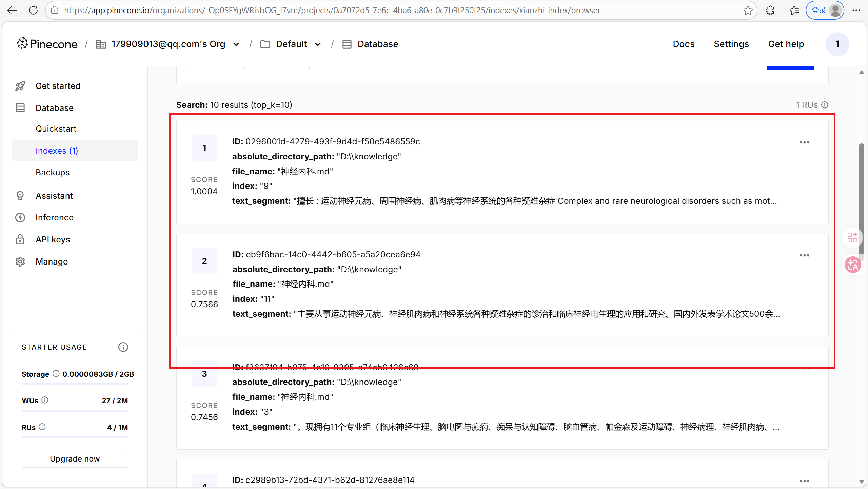Open more options for result 1
This screenshot has height=489, width=868.
(804, 142)
